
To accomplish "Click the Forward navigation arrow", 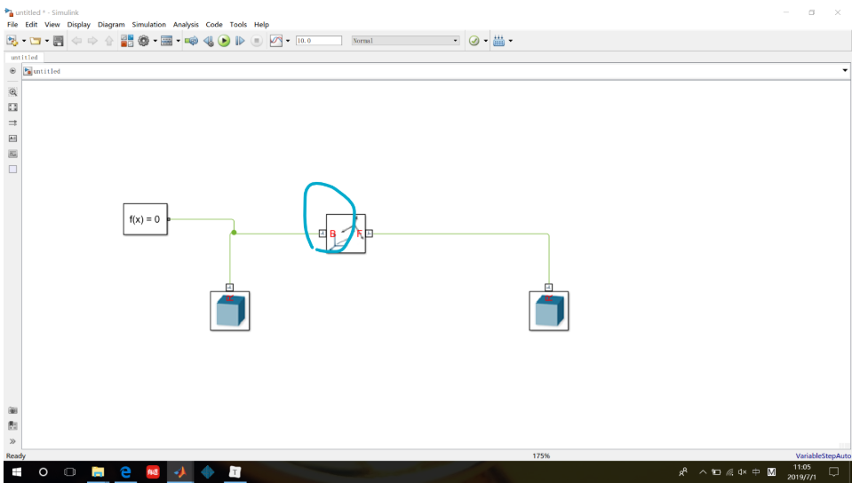I will click(92, 40).
